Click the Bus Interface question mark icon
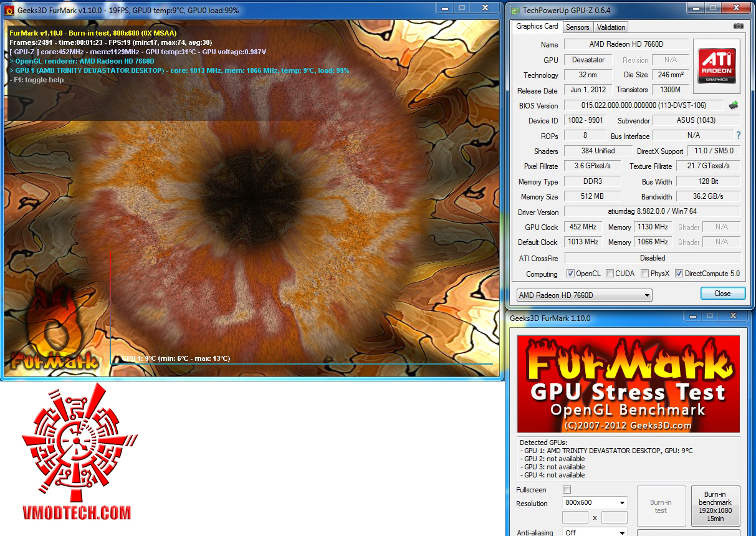The height and width of the screenshot is (536, 756). [739, 135]
